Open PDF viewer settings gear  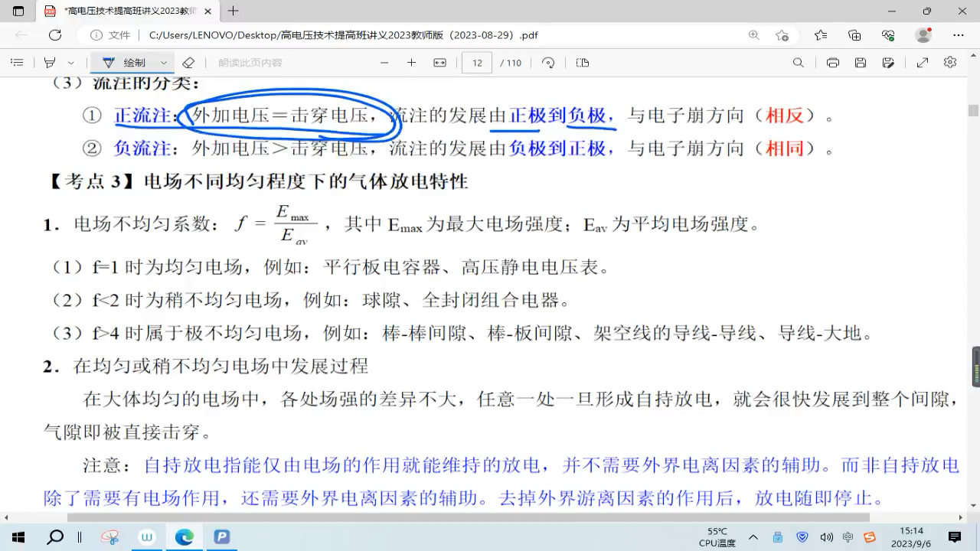[x=950, y=63]
